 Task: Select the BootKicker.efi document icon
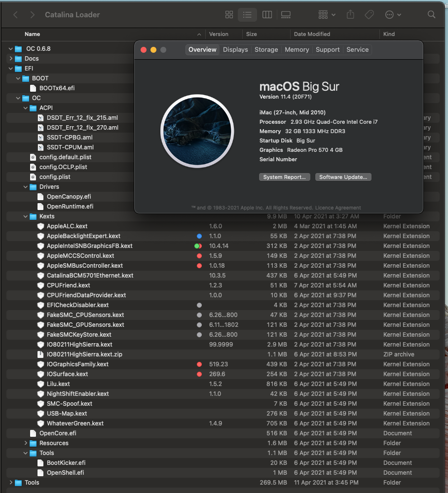click(40, 463)
